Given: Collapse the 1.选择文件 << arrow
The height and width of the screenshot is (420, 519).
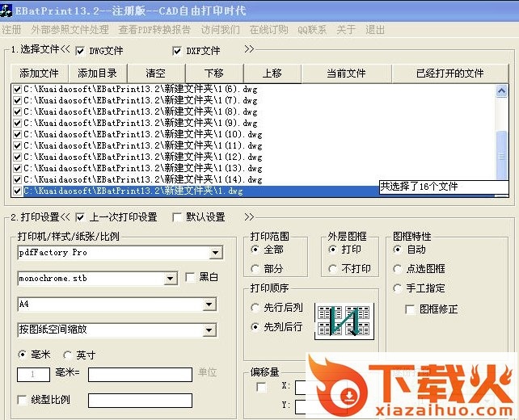Looking at the screenshot, I should tap(65, 49).
